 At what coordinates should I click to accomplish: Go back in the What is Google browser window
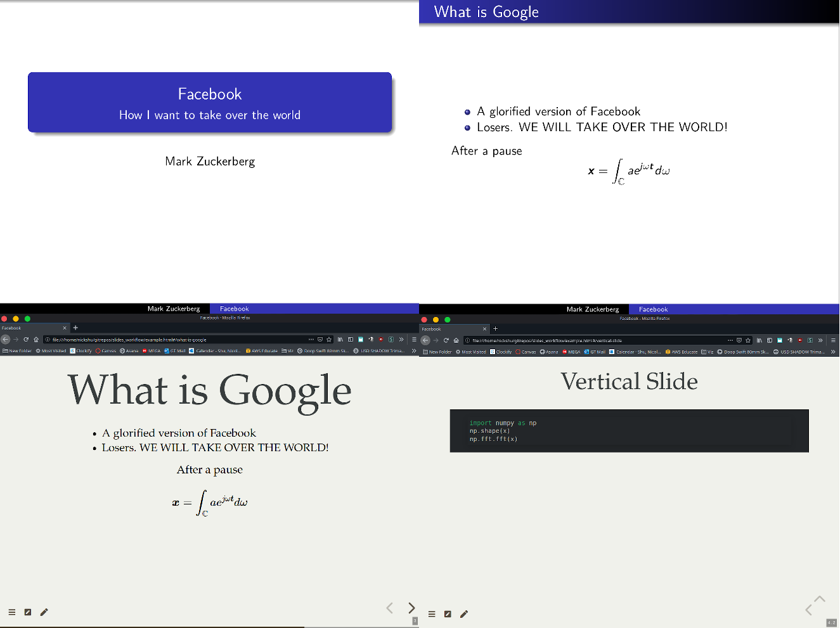[6, 339]
